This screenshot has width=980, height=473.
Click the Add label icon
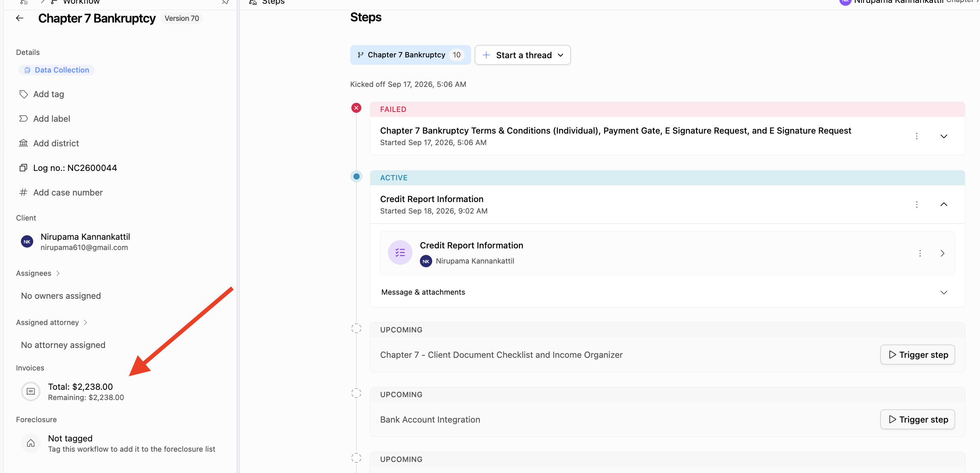(24, 119)
